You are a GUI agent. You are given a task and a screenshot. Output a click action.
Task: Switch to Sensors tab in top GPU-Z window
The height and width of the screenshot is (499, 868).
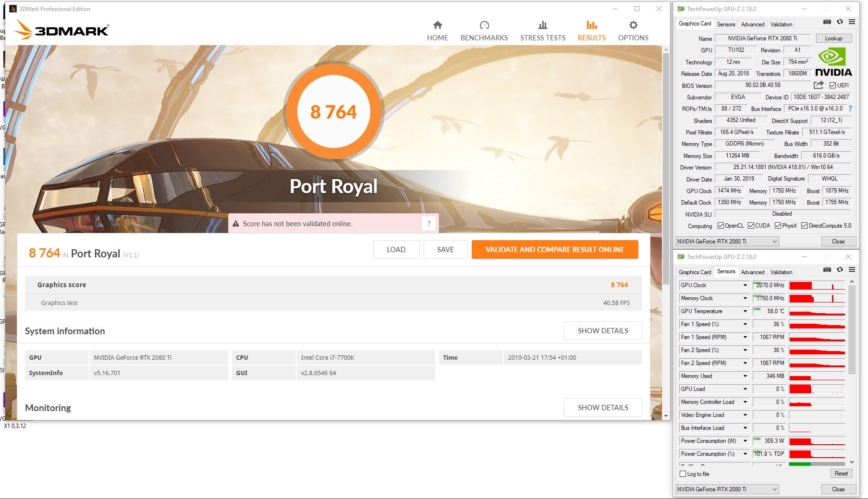[726, 24]
